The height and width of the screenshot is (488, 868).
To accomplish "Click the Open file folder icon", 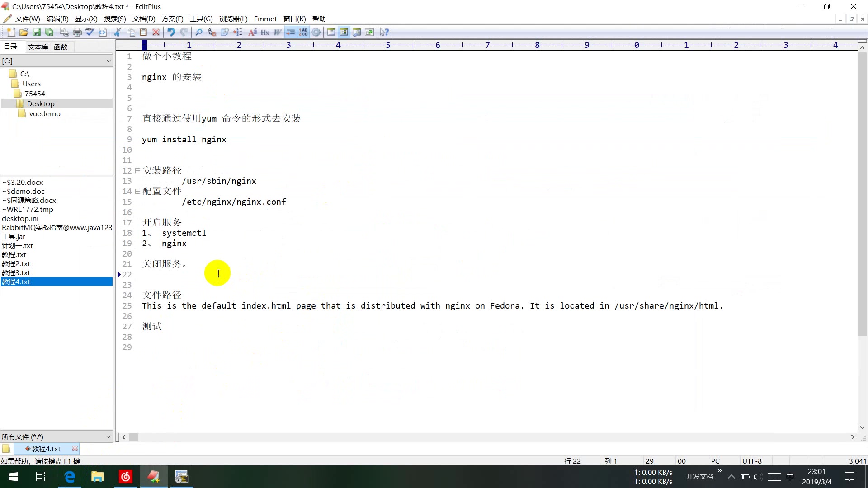I will pyautogui.click(x=24, y=32).
